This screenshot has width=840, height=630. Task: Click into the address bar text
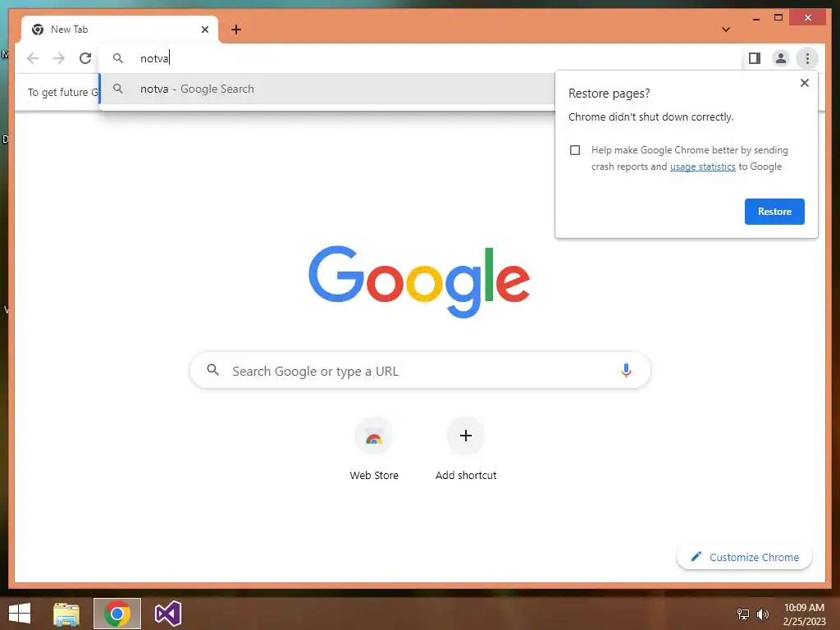(x=154, y=58)
